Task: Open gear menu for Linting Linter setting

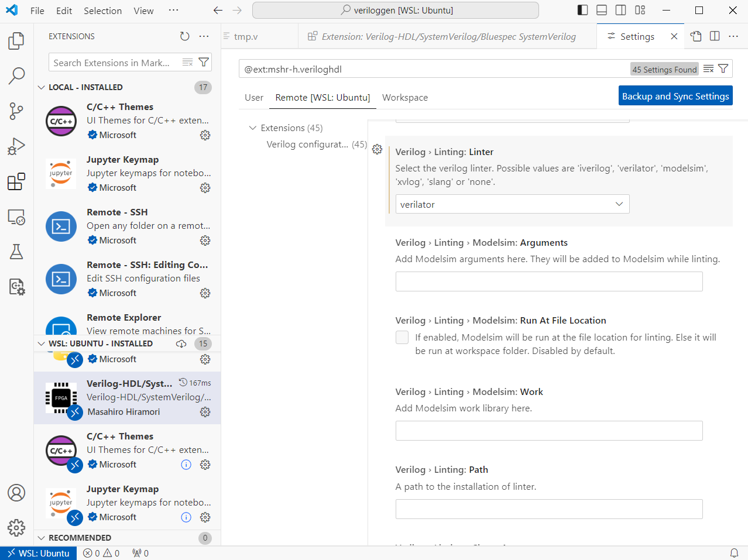Action: coord(378,149)
